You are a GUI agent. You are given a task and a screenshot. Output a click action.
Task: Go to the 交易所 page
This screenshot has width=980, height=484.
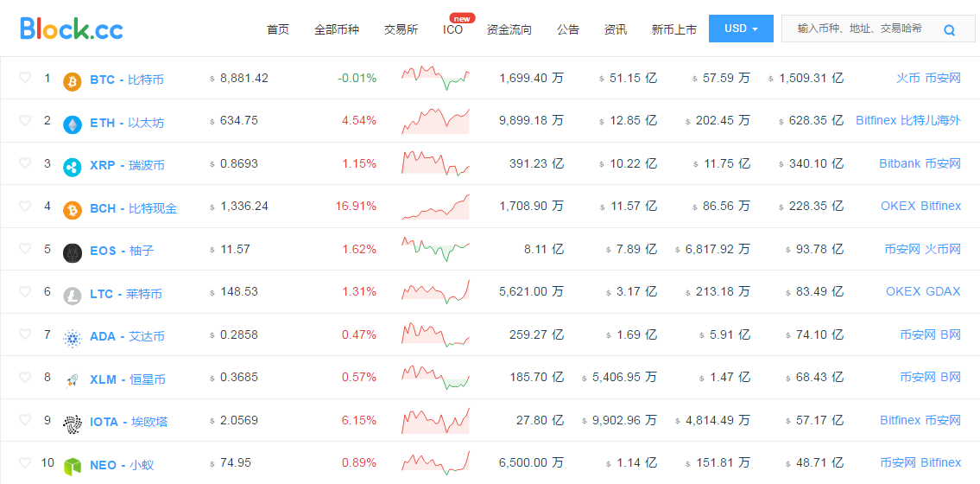click(x=401, y=29)
